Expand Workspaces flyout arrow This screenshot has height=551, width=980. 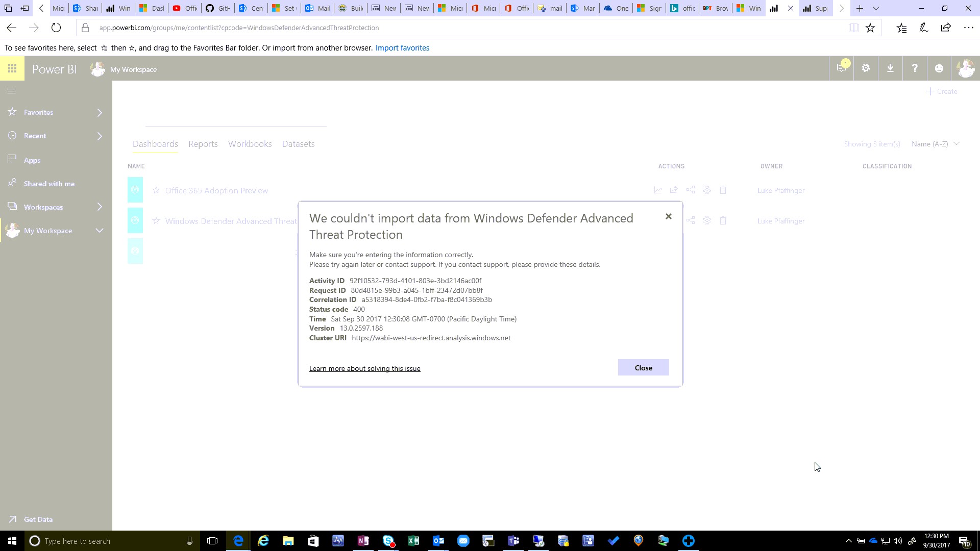[x=100, y=207]
